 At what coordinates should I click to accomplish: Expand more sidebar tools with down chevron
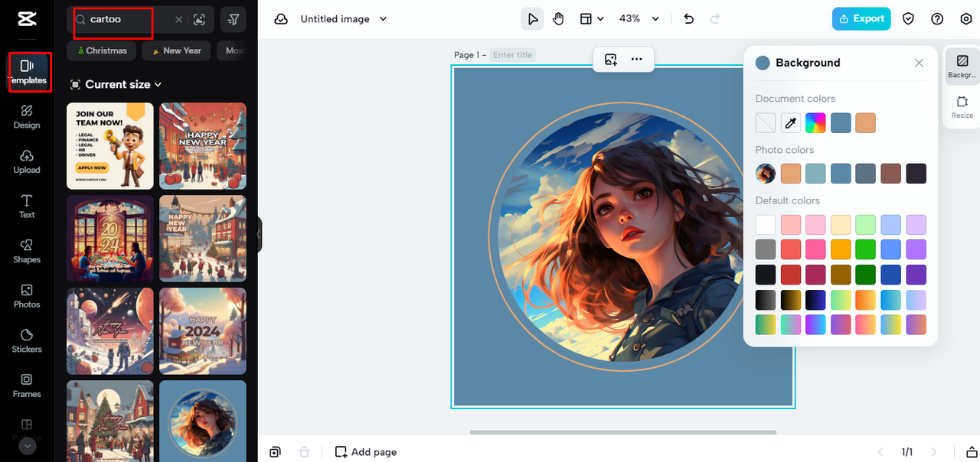(27, 446)
